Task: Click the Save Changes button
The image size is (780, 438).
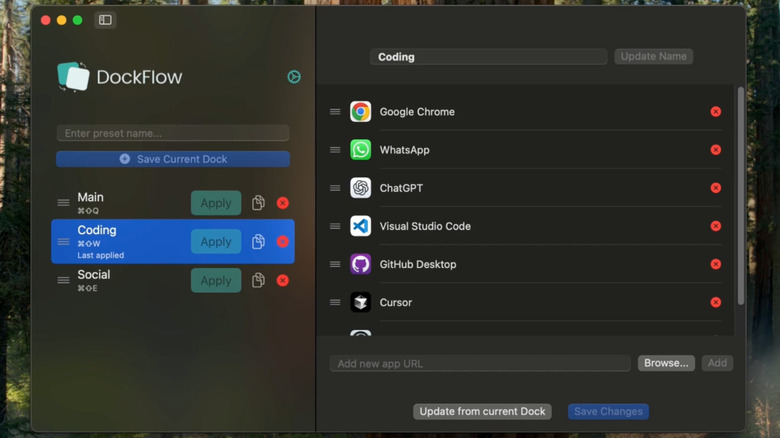Action: [x=608, y=412]
